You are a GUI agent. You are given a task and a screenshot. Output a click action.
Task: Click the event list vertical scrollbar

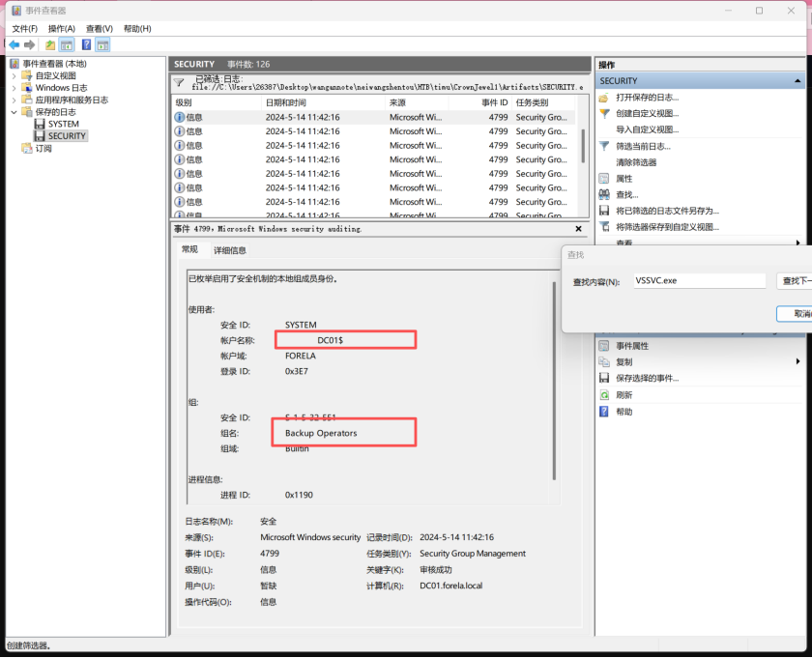click(583, 145)
